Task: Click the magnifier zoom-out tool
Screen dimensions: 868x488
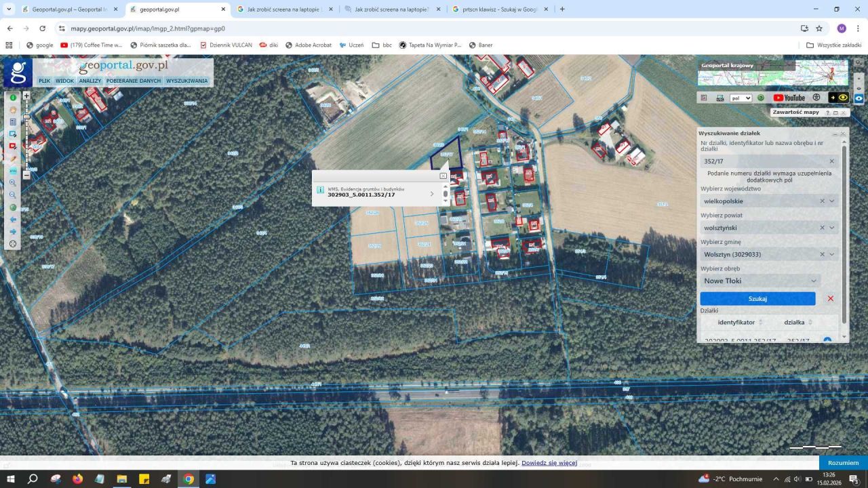Action: point(13,195)
